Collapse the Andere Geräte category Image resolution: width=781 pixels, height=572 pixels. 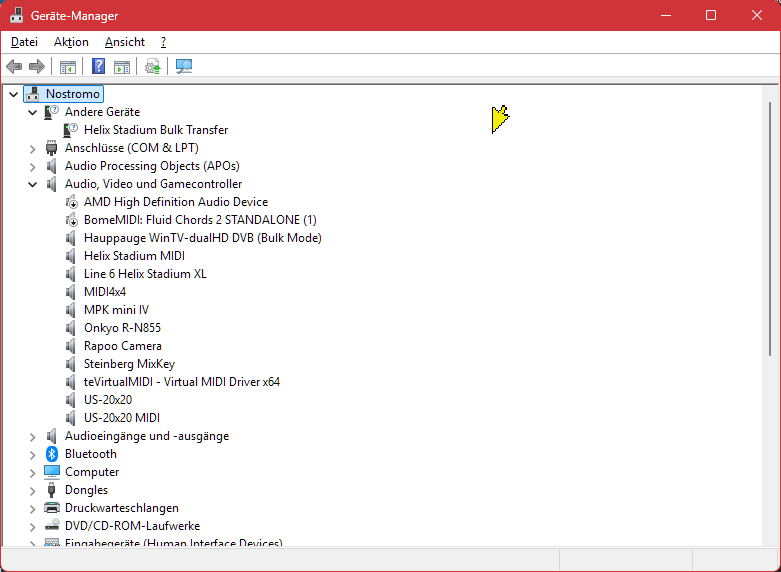click(33, 112)
